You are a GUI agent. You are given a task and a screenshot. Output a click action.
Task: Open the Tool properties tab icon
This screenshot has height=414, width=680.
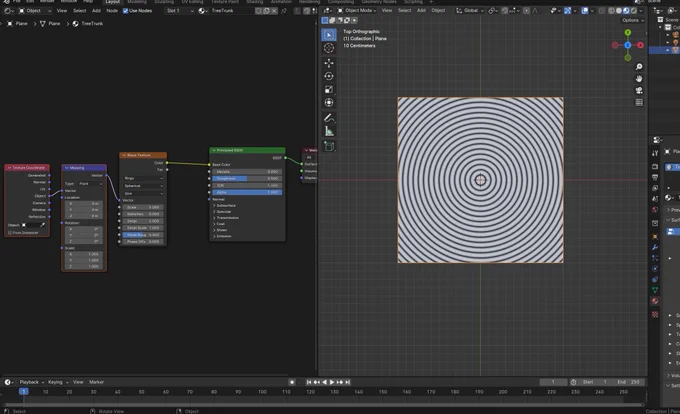pyautogui.click(x=655, y=153)
